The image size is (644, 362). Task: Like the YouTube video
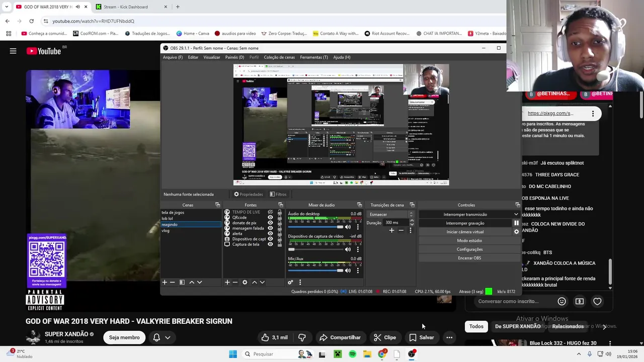point(274,337)
